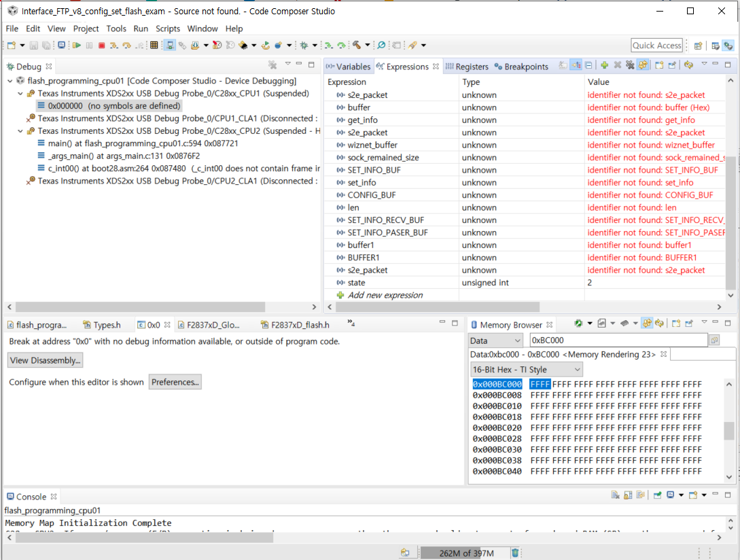Open the Types.h editor tab

click(x=102, y=325)
